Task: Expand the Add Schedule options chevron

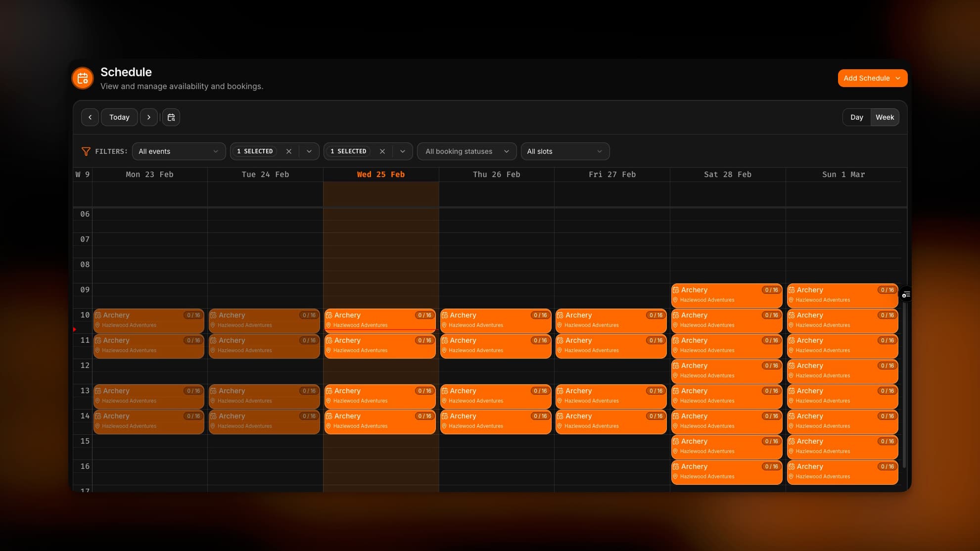Action: (898, 78)
